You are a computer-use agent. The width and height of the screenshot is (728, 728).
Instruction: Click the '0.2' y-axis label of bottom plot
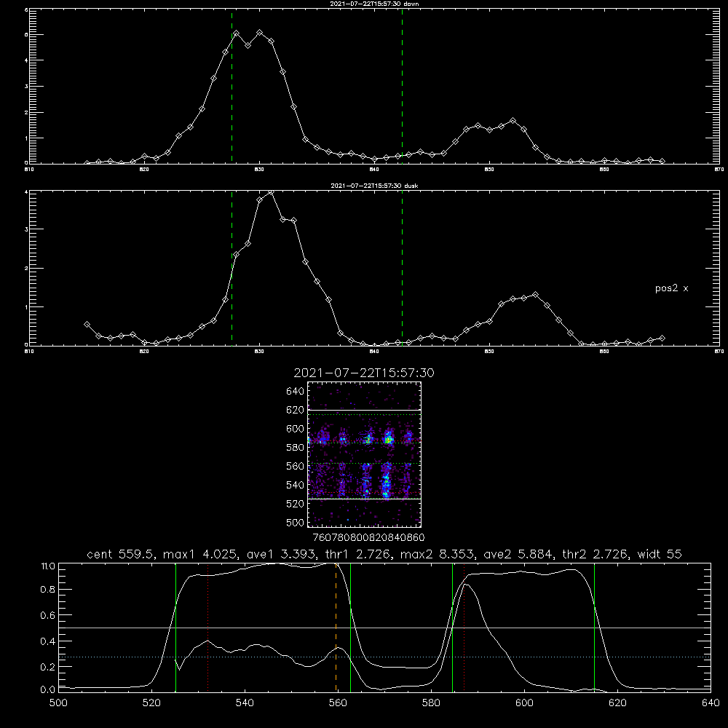[x=48, y=667]
